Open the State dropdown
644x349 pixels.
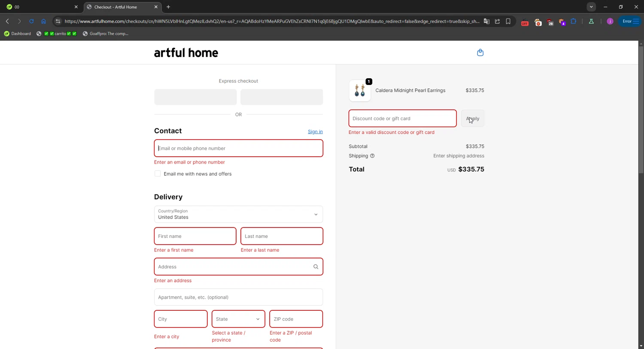pos(238,319)
